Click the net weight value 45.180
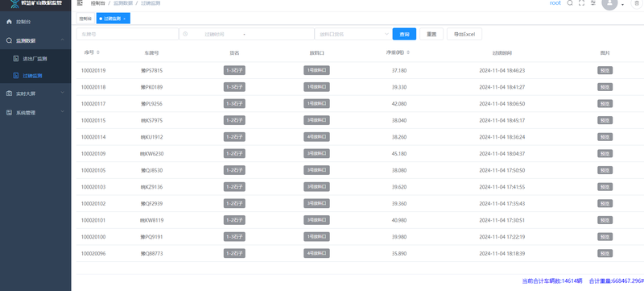Image resolution: width=644 pixels, height=291 pixels. [x=399, y=154]
